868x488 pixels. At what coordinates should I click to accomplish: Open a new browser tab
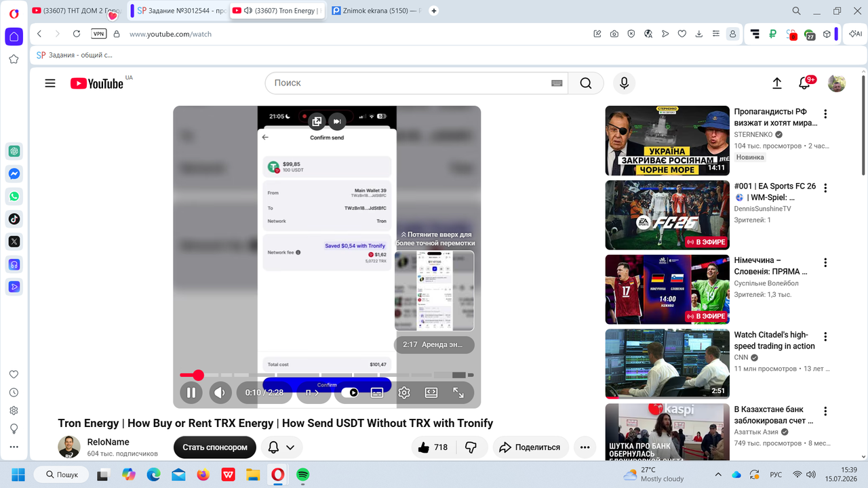pos(434,11)
